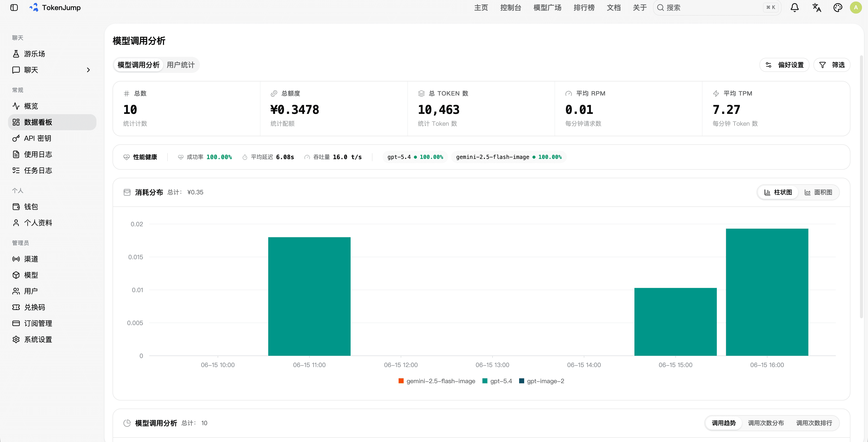Toggle gemini-2.5-flash-image legend series
This screenshot has height=442, width=868.
(x=437, y=381)
